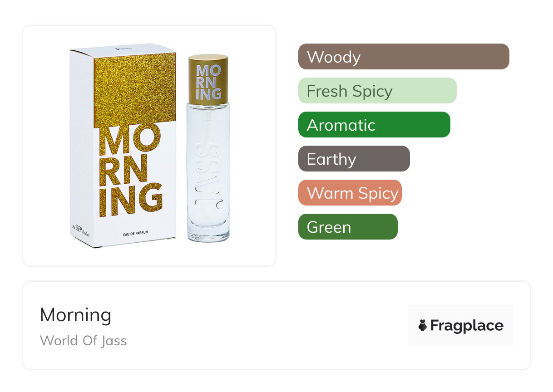Click the MORNING text on the bottle cap
The width and height of the screenshot is (553, 392).
[208, 83]
